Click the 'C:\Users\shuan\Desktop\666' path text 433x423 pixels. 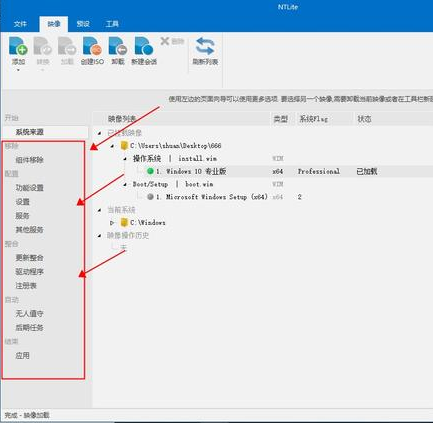pyautogui.click(x=176, y=146)
